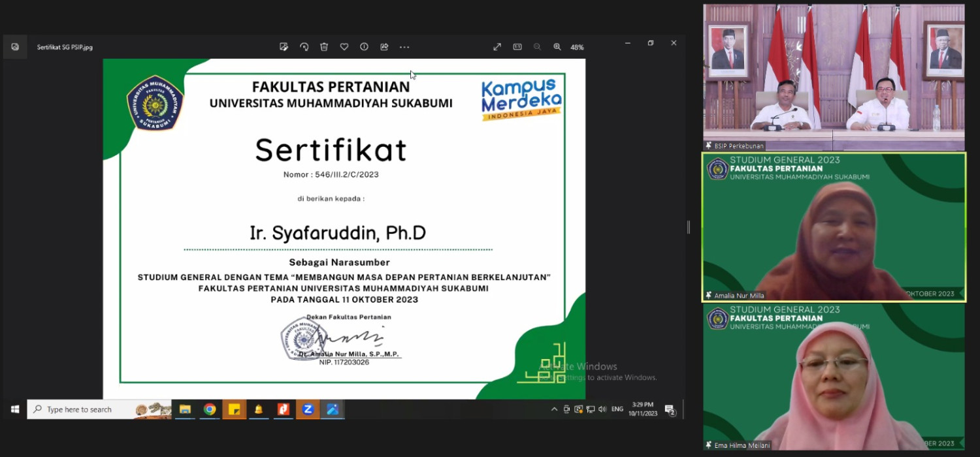Open the Windows Start menu
This screenshot has height=457, width=980.
click(x=14, y=409)
